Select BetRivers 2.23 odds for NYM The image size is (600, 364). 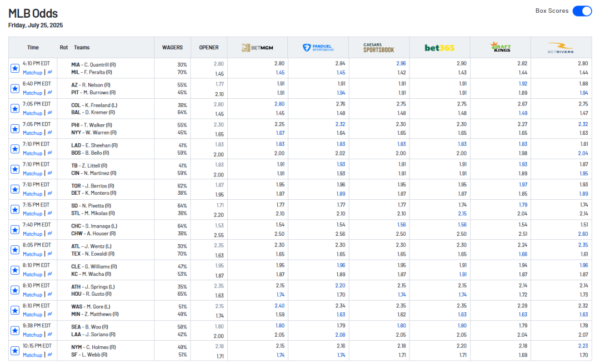pos(583,346)
